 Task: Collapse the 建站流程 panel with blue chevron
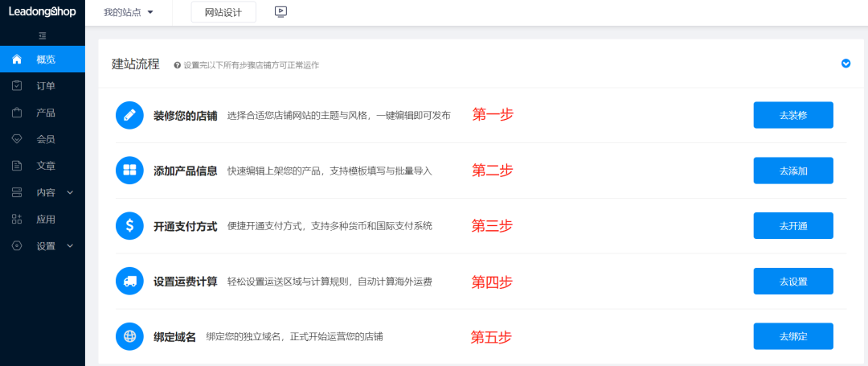coord(845,64)
